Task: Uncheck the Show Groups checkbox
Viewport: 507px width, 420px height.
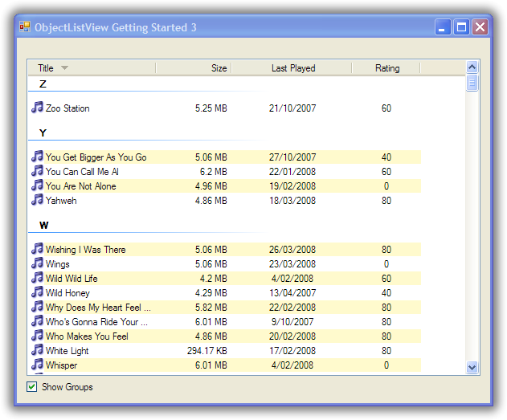Action: (32, 387)
